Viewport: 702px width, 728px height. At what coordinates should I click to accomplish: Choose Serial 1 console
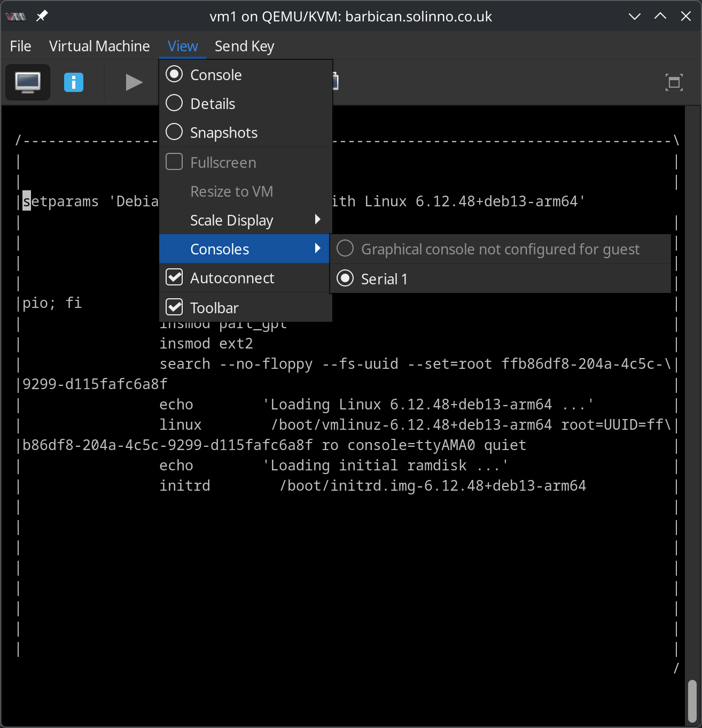point(384,279)
